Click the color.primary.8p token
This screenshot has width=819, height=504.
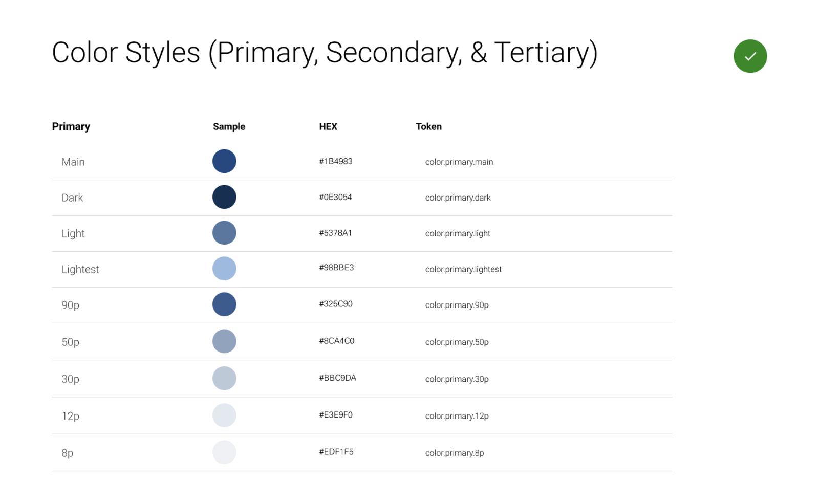pyautogui.click(x=455, y=453)
